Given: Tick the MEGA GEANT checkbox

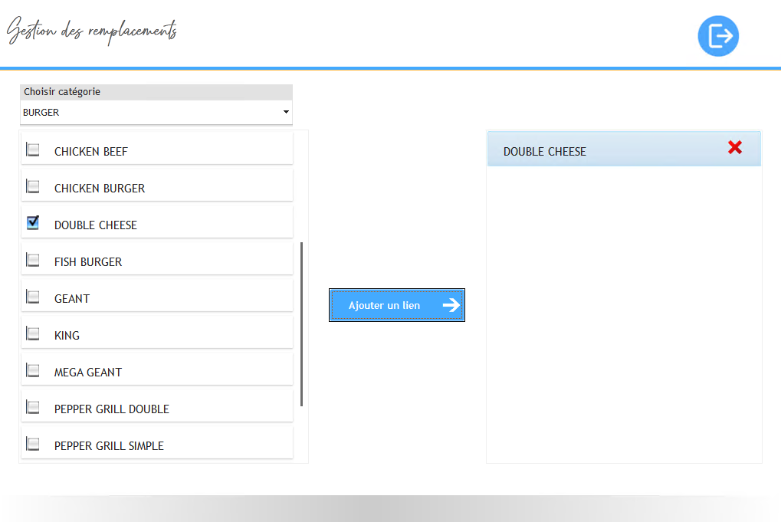Looking at the screenshot, I should point(33,371).
